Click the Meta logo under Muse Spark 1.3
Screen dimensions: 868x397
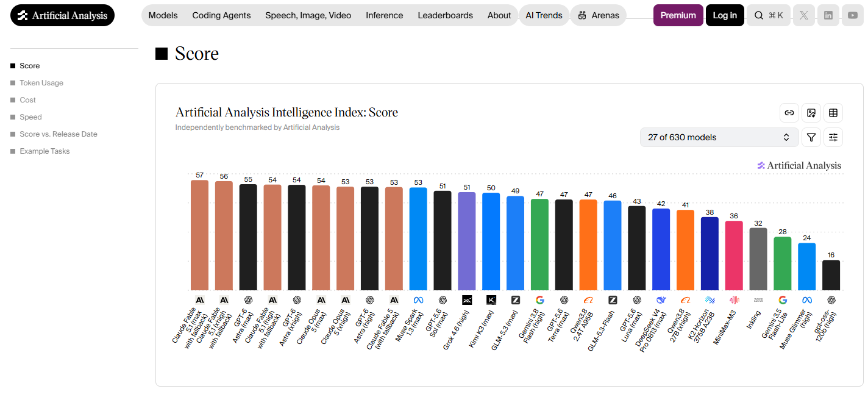pyautogui.click(x=418, y=300)
